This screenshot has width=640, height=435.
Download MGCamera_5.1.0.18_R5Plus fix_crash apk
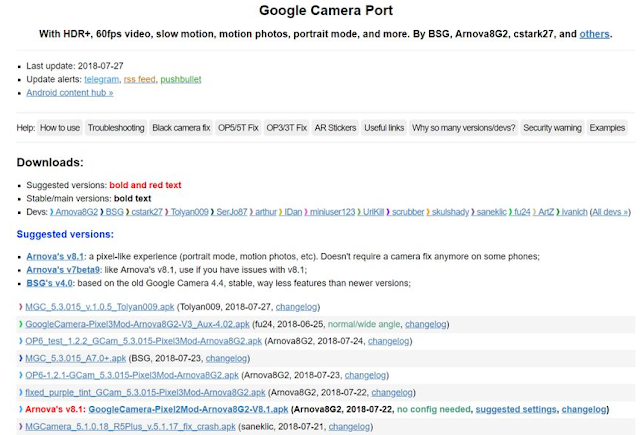[130, 426]
